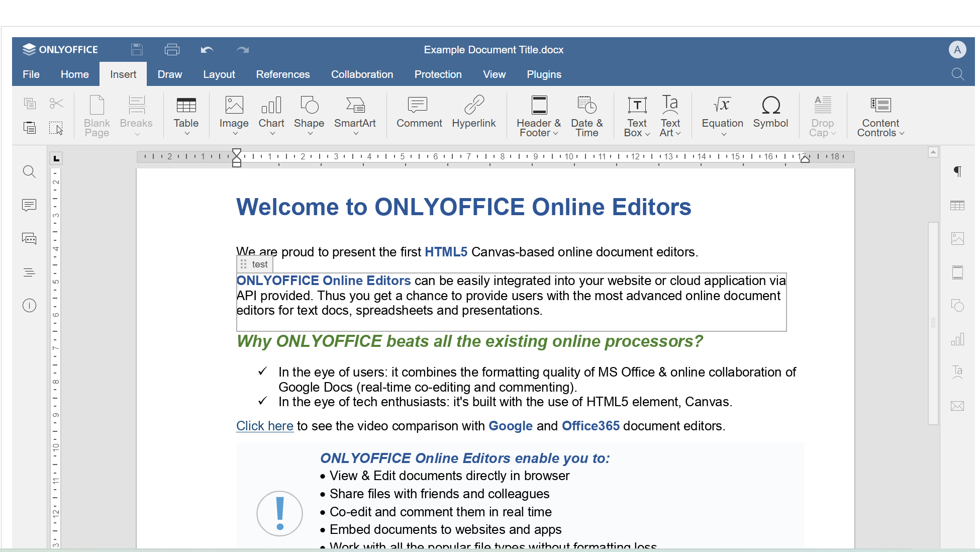Viewport: 980px width, 552px height.
Task: Open the Image insert dropdown
Action: pyautogui.click(x=234, y=116)
